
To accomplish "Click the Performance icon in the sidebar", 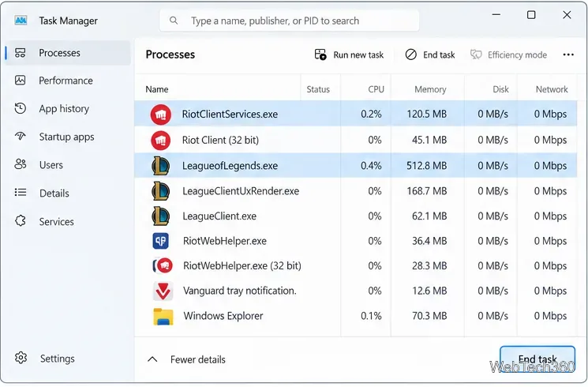I will 21,81.
